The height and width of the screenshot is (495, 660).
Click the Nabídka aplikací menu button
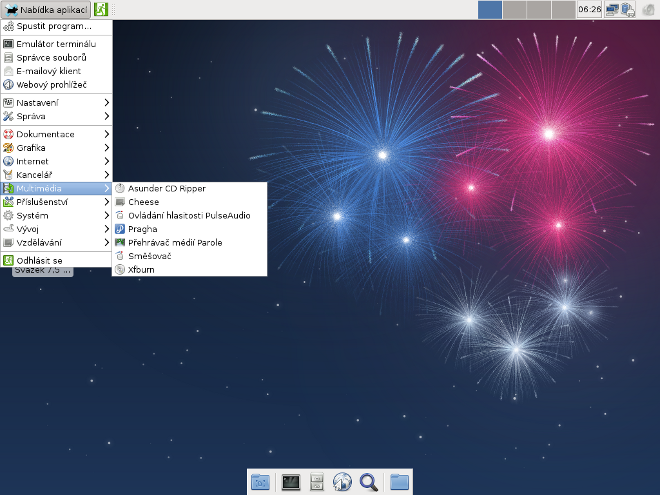pyautogui.click(x=46, y=10)
